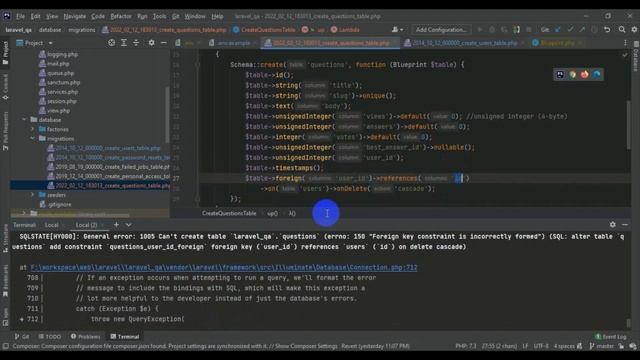The width and height of the screenshot is (640, 360).
Task: Open in PhpStorm built-in preview browser icon
Action: pos(560,74)
